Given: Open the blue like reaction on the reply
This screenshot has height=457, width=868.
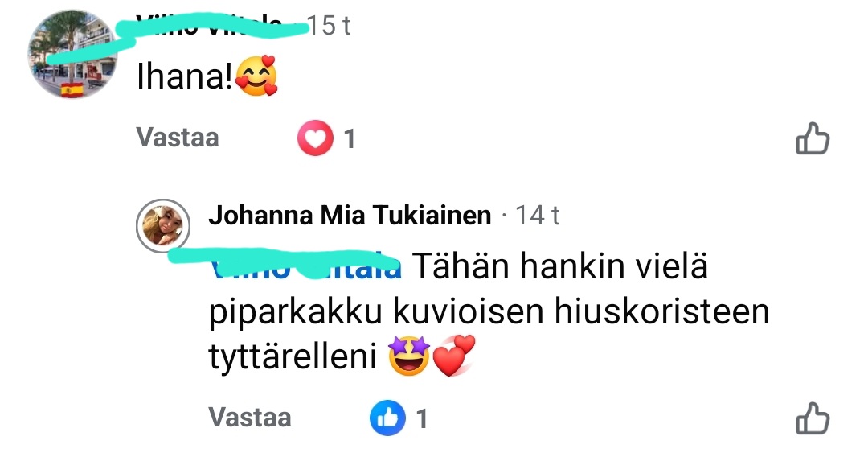Looking at the screenshot, I should 387,418.
